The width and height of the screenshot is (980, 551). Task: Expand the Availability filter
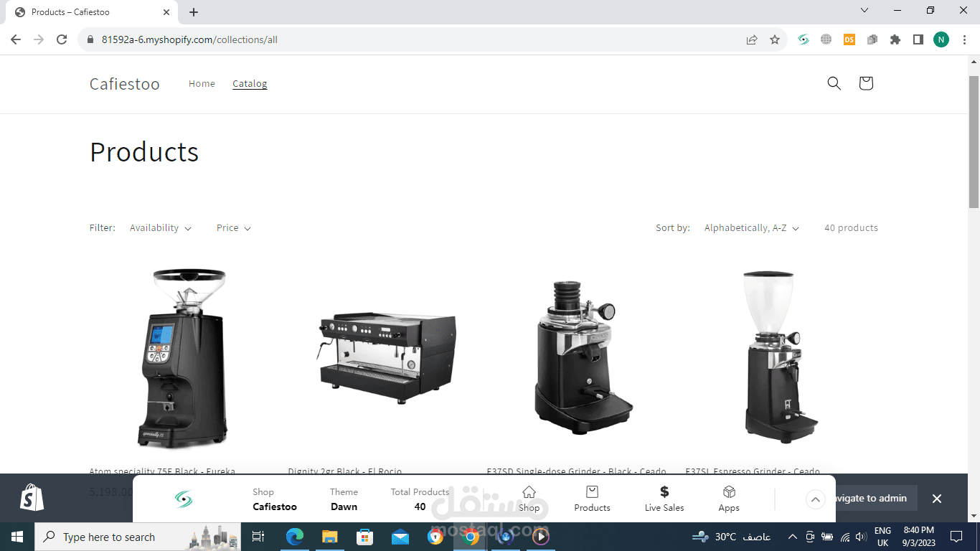pos(161,228)
